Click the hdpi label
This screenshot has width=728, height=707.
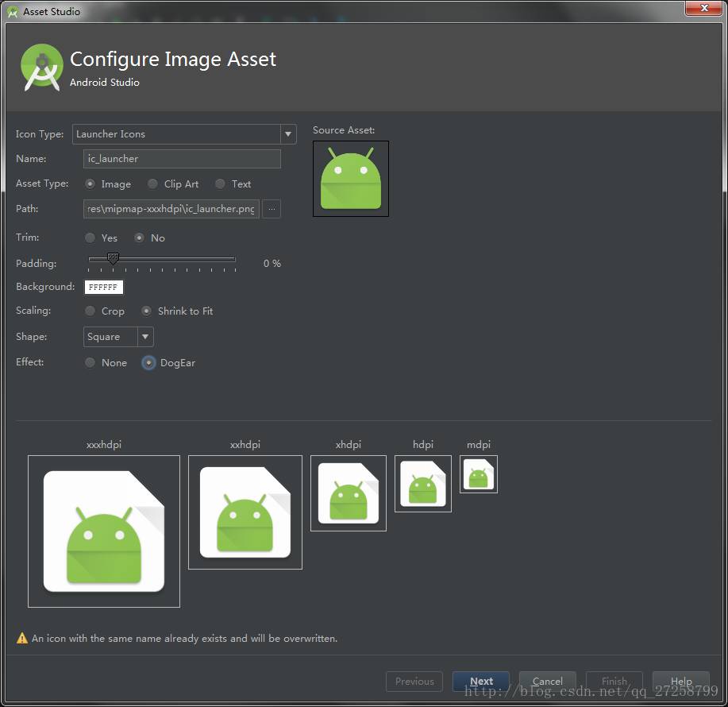click(x=423, y=445)
